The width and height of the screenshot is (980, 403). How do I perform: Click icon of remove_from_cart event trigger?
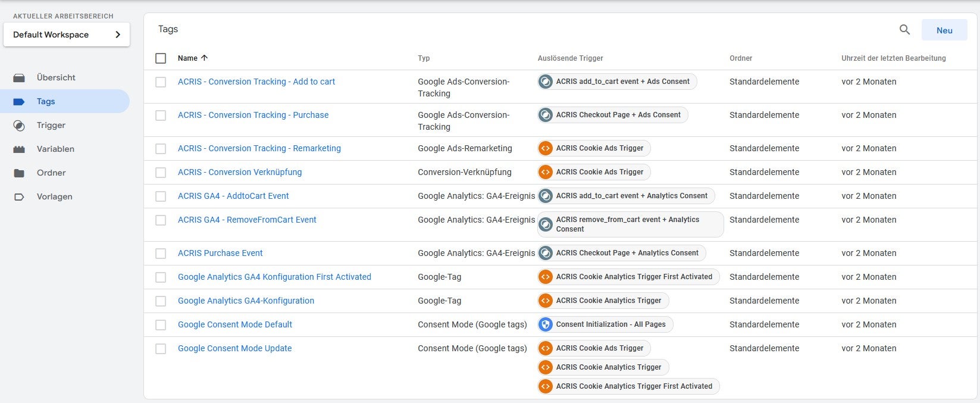[x=546, y=224]
